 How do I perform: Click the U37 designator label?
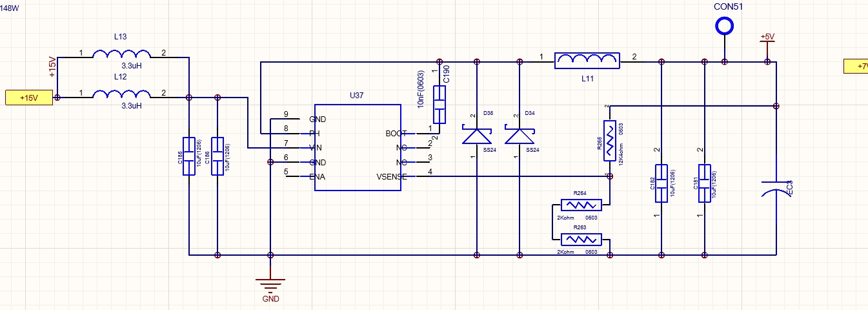coord(357,96)
